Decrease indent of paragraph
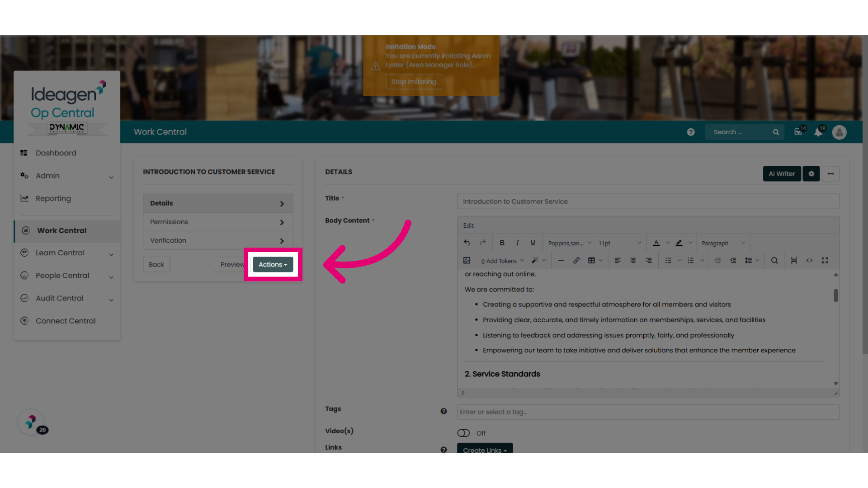This screenshot has height=488, width=868. 717,260
